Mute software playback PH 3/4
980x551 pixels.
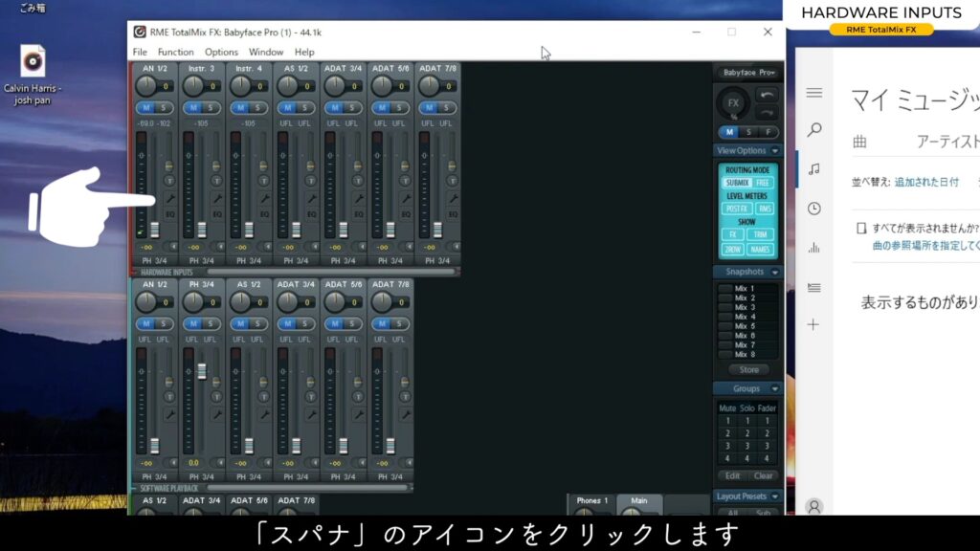193,323
